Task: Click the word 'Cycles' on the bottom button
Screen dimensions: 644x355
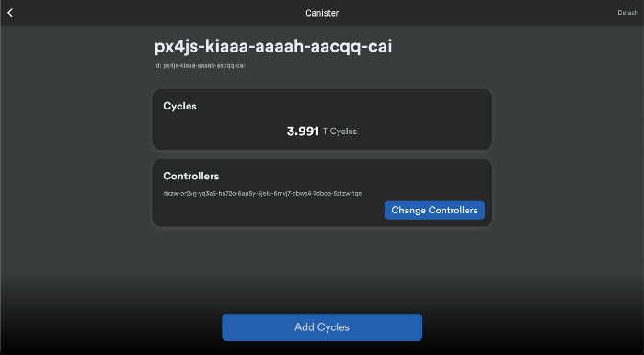Action: 333,327
